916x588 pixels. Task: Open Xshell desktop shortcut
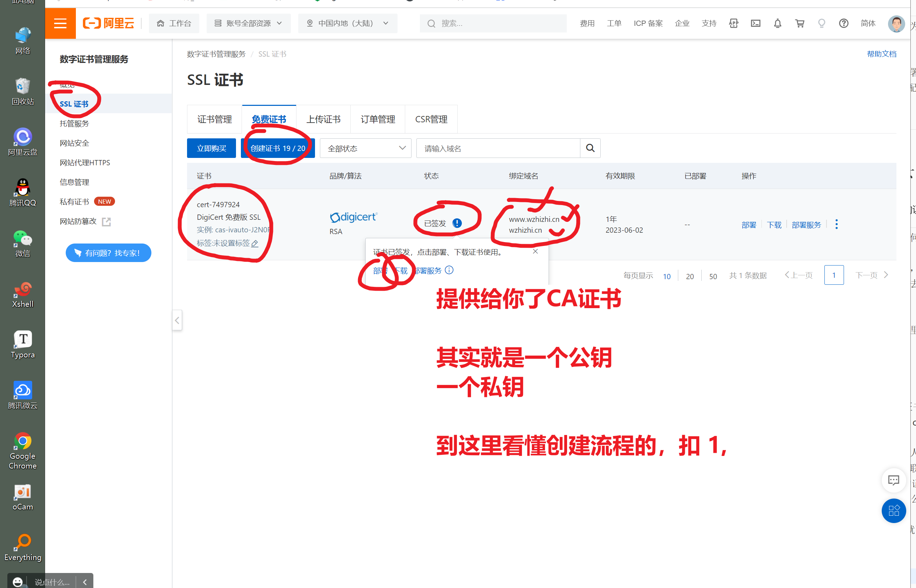(22, 295)
